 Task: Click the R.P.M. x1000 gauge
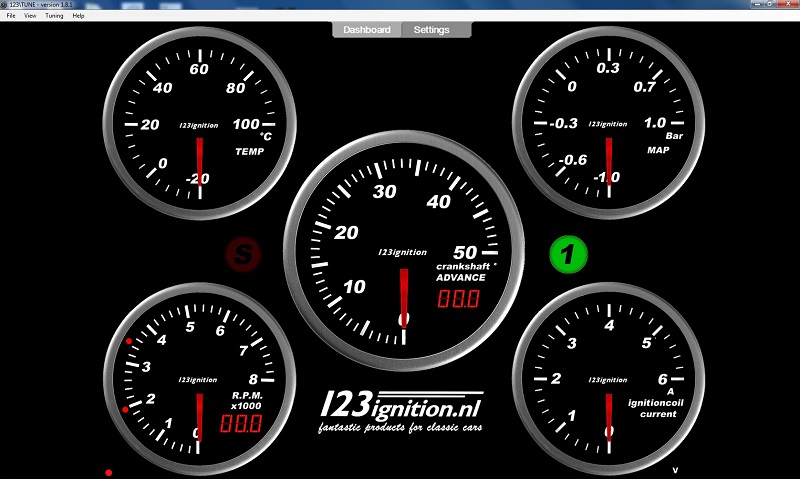(x=199, y=376)
